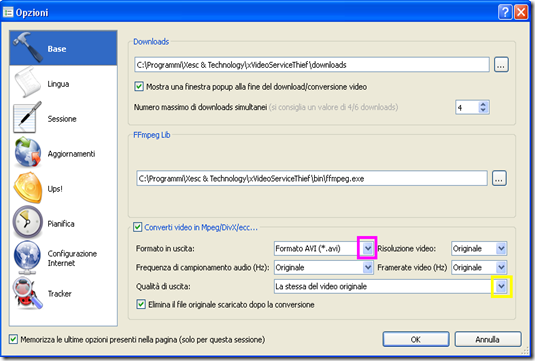Image resolution: width=535 pixels, height=361 pixels.
Task: Toggle popup window at download end checkbox
Action: tap(139, 86)
